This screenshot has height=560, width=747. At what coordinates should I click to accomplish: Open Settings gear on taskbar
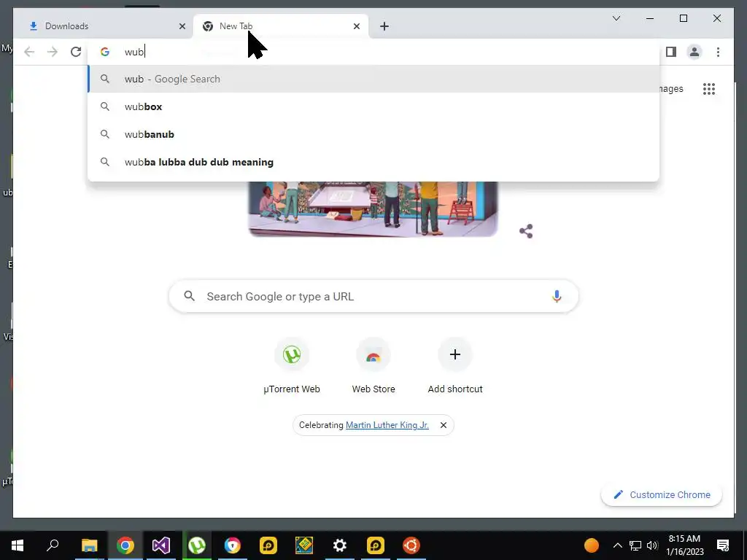pyautogui.click(x=340, y=545)
